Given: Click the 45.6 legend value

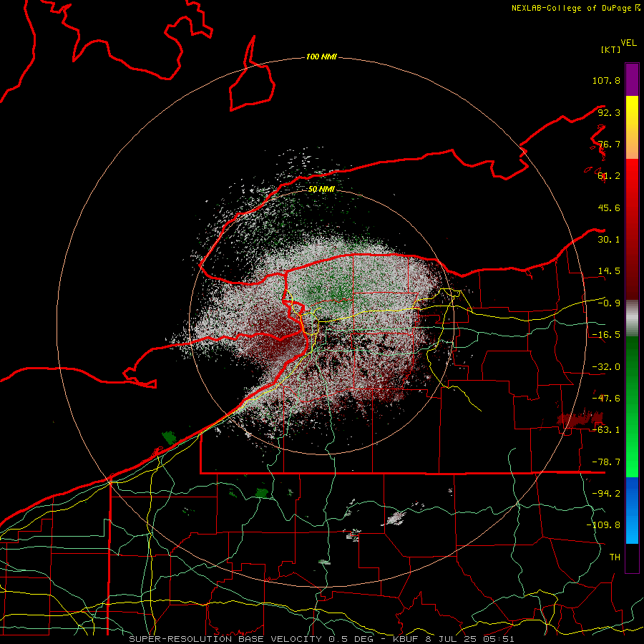Looking at the screenshot, I should point(609,208).
